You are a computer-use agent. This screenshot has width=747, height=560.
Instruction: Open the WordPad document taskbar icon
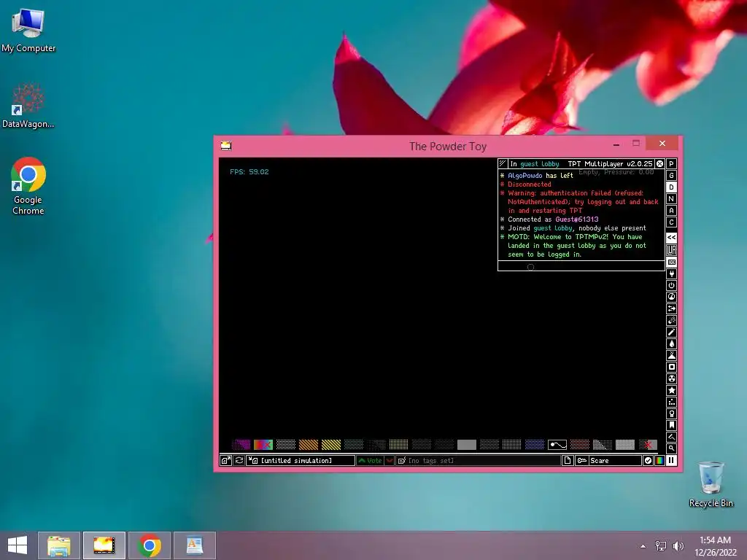point(194,545)
